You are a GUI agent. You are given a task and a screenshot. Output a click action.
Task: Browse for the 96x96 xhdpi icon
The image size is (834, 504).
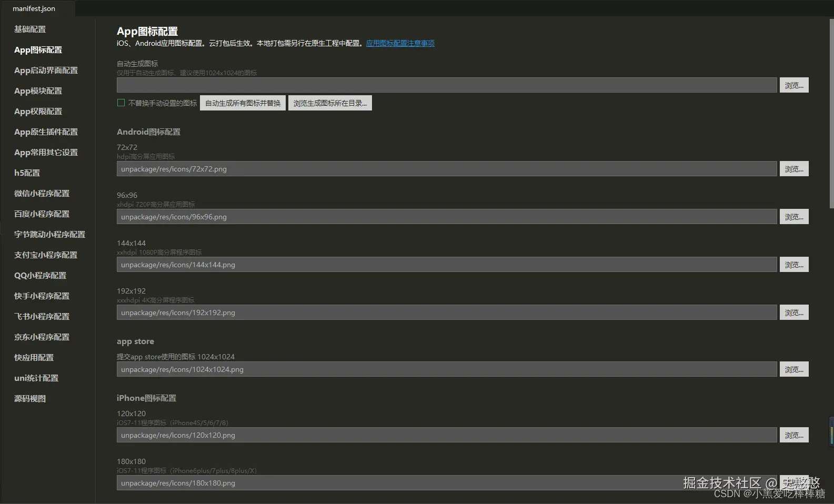coord(794,217)
